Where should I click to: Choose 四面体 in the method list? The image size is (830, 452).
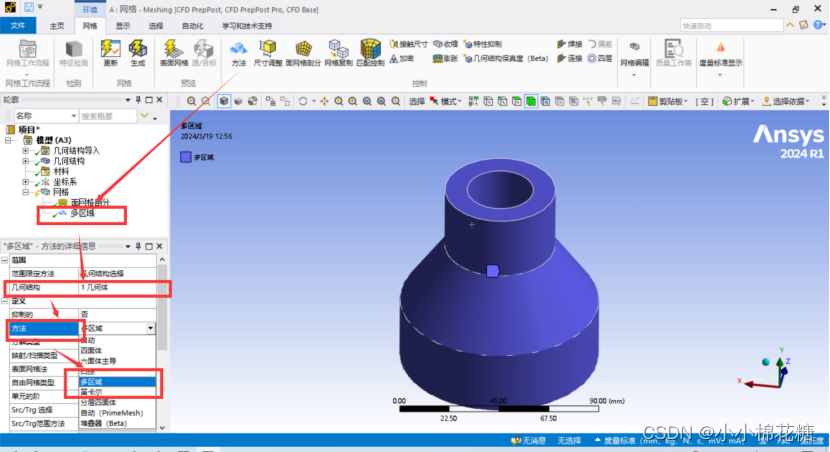tap(118, 350)
